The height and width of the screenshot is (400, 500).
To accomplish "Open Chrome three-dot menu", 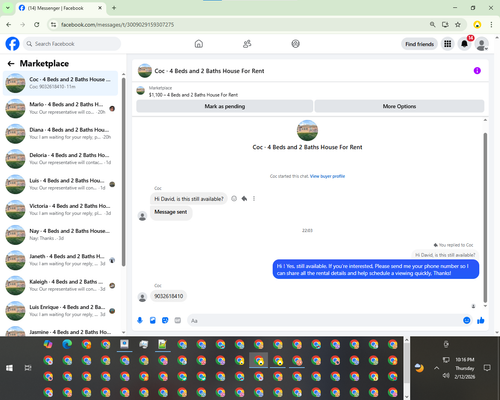I will [x=491, y=24].
